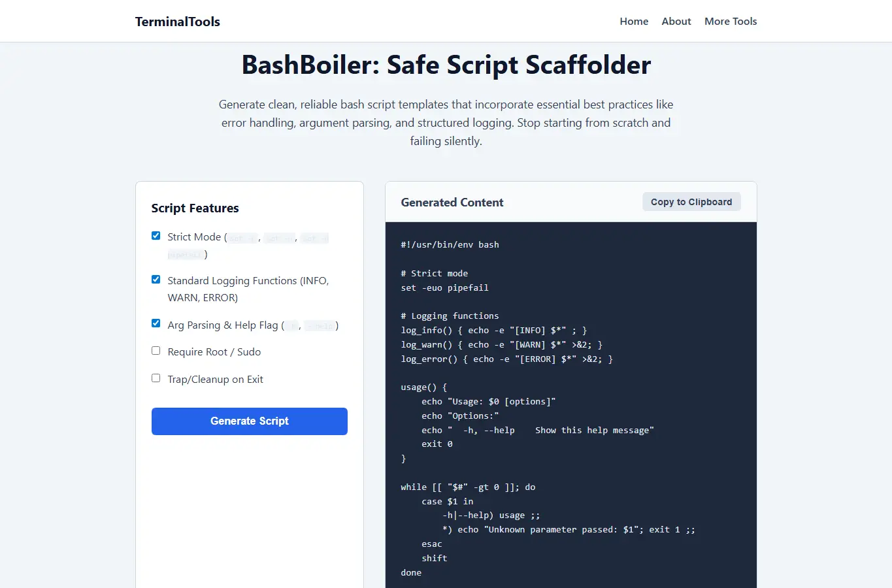Click the '-h|--help) usage ;;' code line
Viewport: 892px width, 588px height.
pos(491,515)
